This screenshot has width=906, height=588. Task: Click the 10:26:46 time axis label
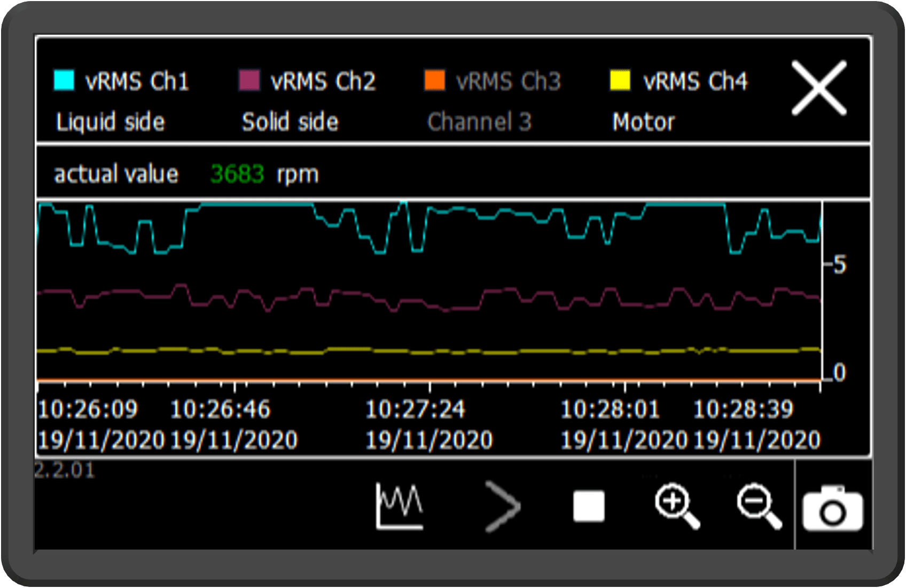tap(220, 410)
